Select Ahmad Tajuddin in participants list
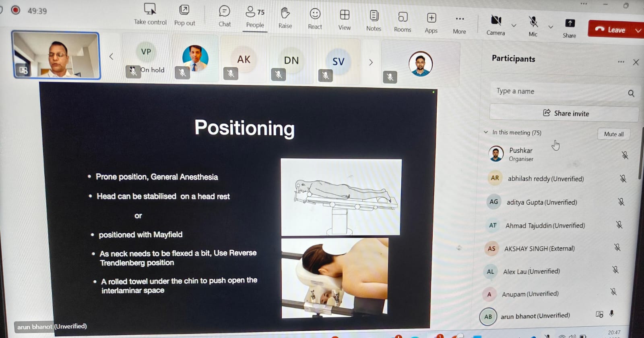The image size is (644, 338). [x=553, y=225]
